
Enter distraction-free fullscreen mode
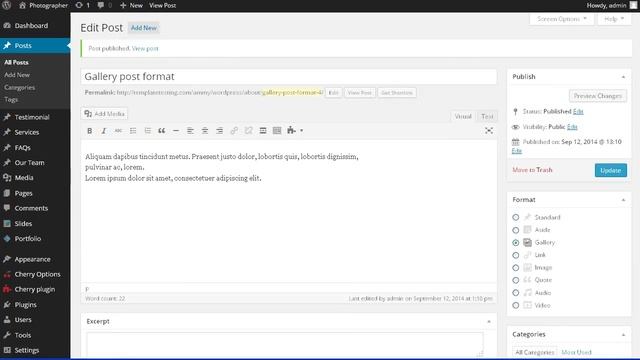click(x=489, y=131)
